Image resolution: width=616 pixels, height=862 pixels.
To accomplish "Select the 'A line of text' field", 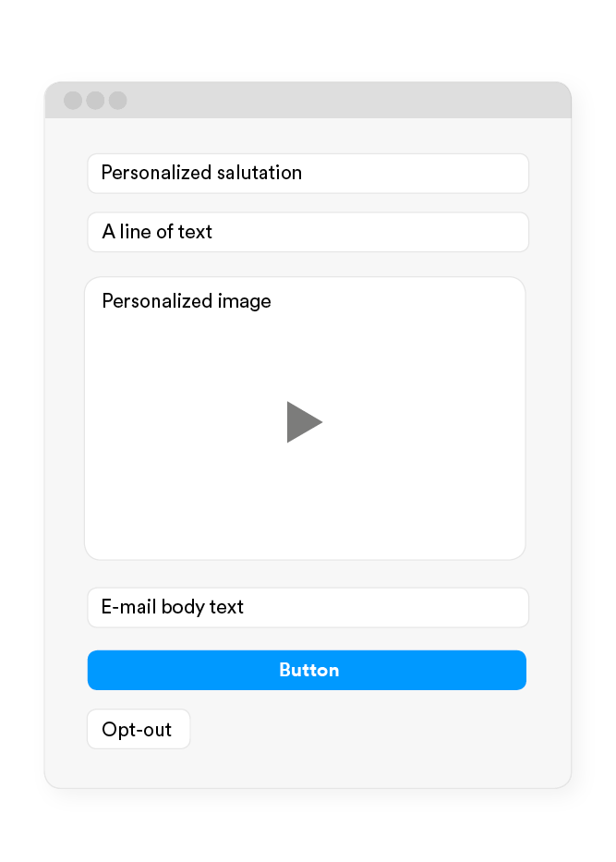I will tap(308, 232).
